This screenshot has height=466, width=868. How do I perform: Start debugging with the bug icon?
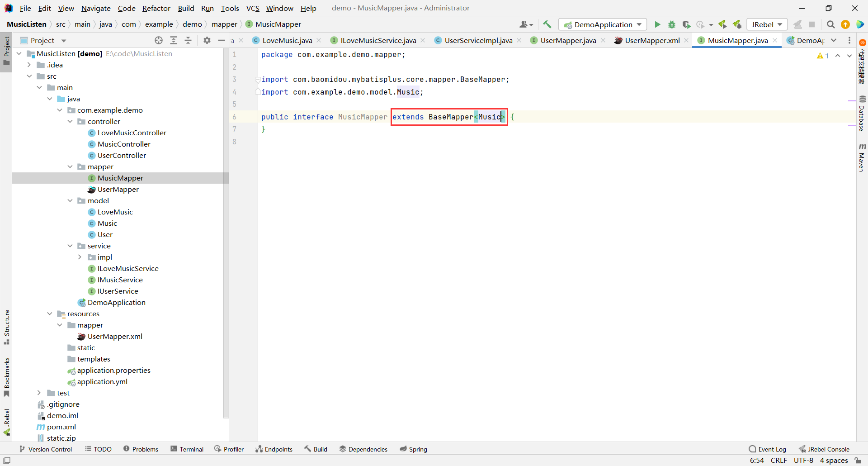pyautogui.click(x=672, y=24)
